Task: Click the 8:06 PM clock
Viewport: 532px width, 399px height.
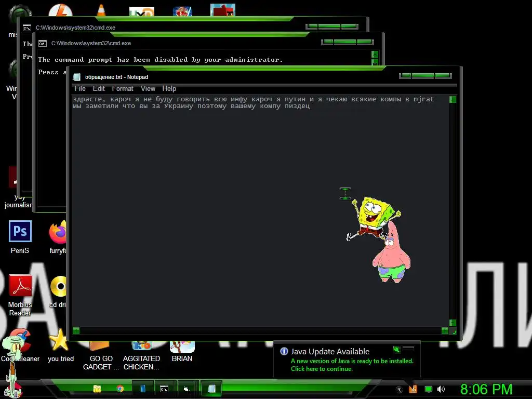Action: tap(486, 389)
